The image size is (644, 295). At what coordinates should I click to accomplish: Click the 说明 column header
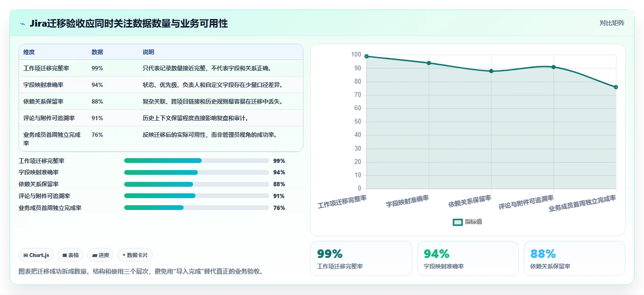tap(148, 52)
